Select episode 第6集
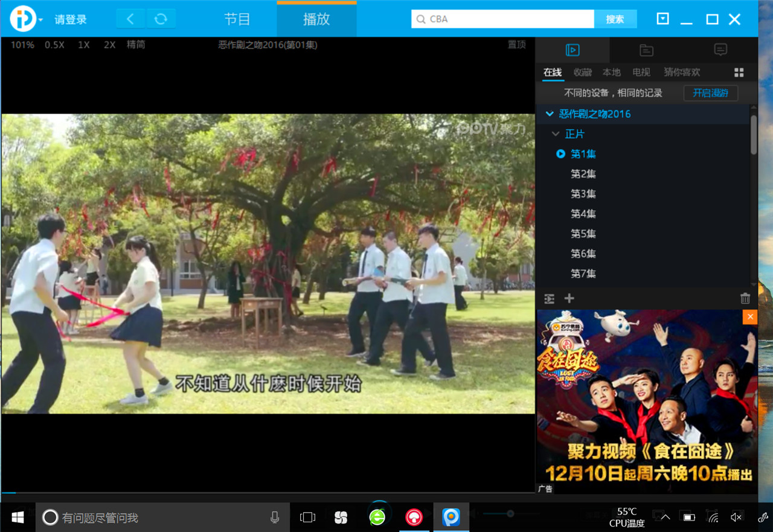Screen dimensions: 773x532 [x=583, y=254]
